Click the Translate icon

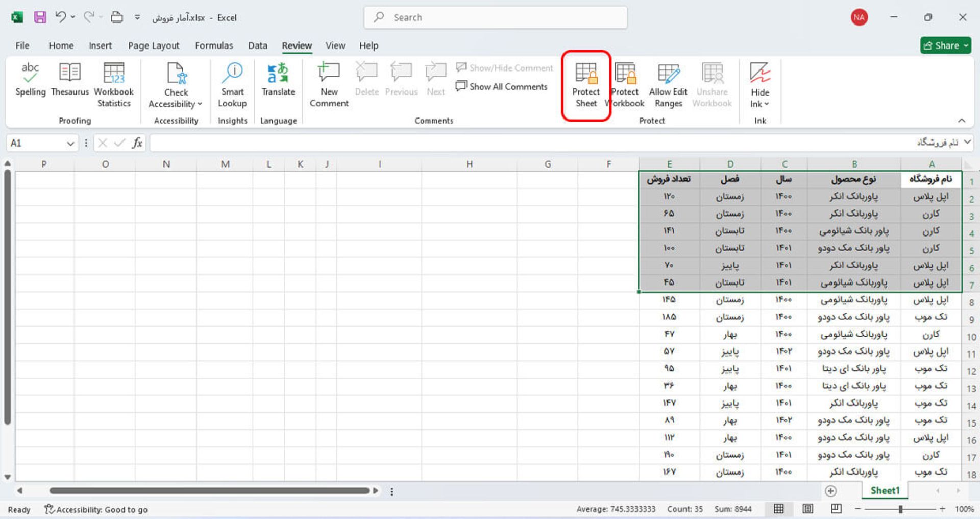tap(278, 80)
